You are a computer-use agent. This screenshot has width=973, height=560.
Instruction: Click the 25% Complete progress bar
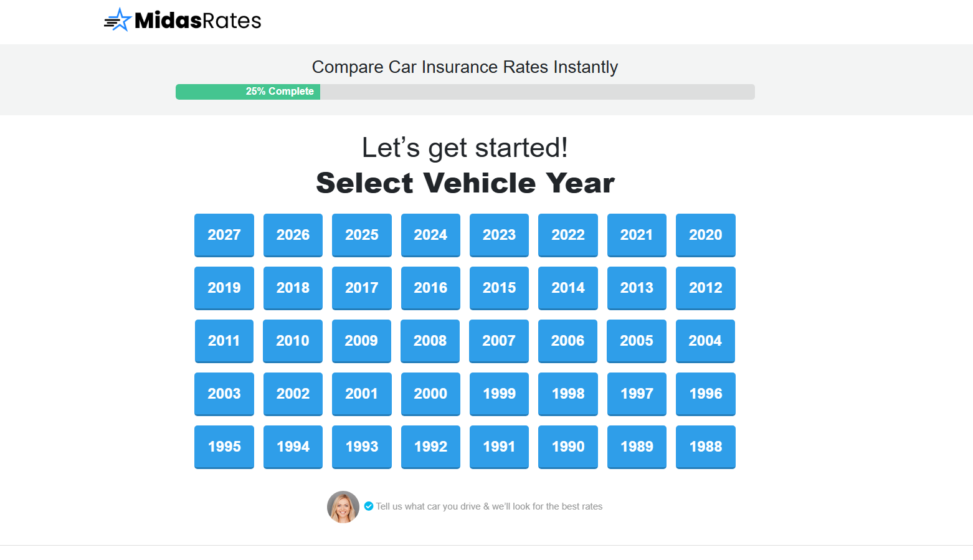click(x=465, y=92)
